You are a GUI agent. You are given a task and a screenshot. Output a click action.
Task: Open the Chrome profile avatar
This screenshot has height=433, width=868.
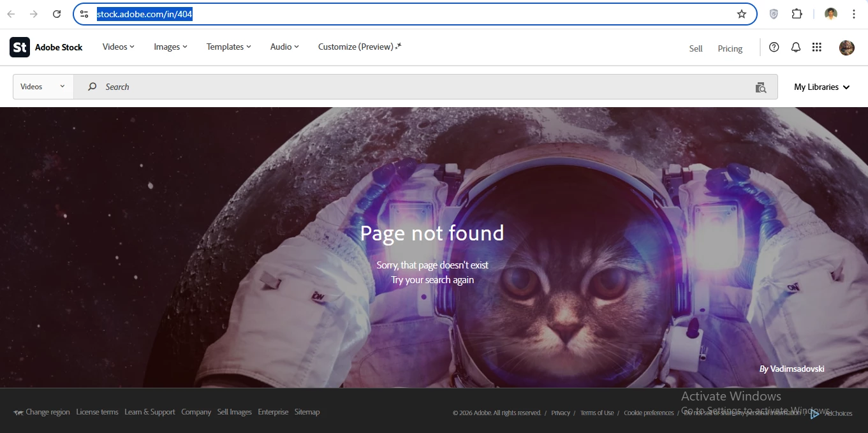[830, 14]
